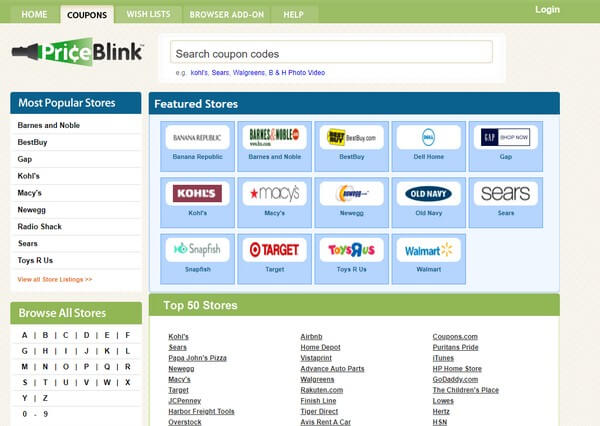The height and width of the screenshot is (426, 600).
Task: Open the Wish Lists tab
Action: (x=148, y=15)
